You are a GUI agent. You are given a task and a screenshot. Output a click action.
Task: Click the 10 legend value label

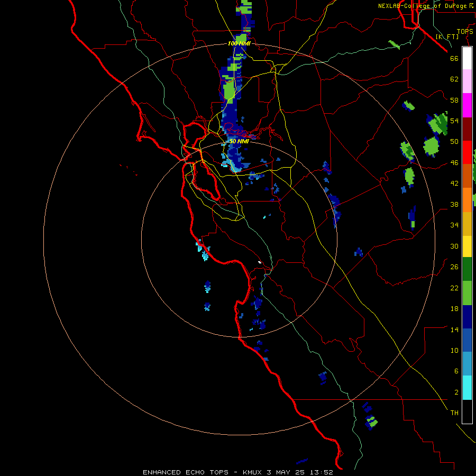pos(454,351)
